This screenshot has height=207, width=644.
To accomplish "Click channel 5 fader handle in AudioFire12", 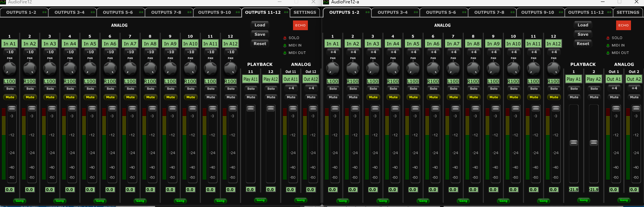I will [x=92, y=108].
